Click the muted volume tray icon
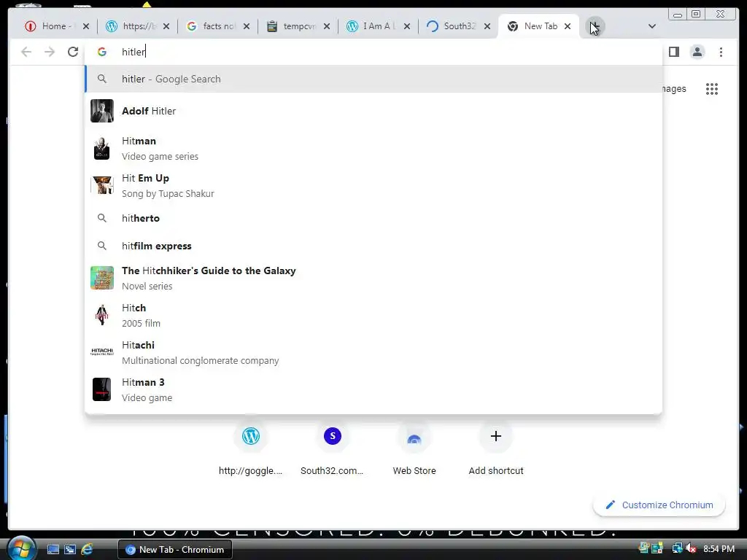The height and width of the screenshot is (560, 747). (691, 549)
